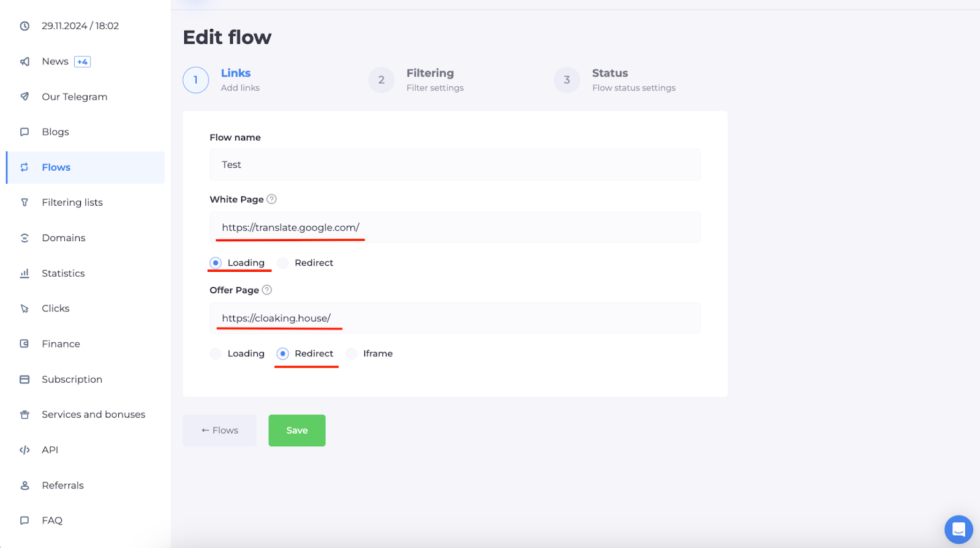Click the White Page help question icon
980x548 pixels.
(272, 199)
